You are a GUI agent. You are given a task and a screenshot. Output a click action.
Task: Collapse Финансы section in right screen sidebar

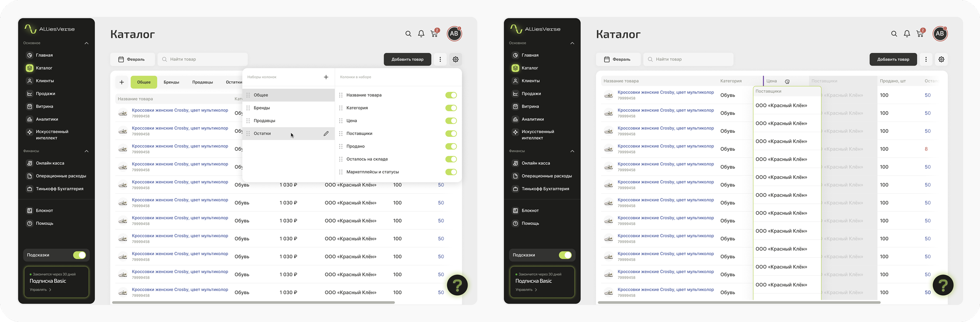click(x=572, y=151)
